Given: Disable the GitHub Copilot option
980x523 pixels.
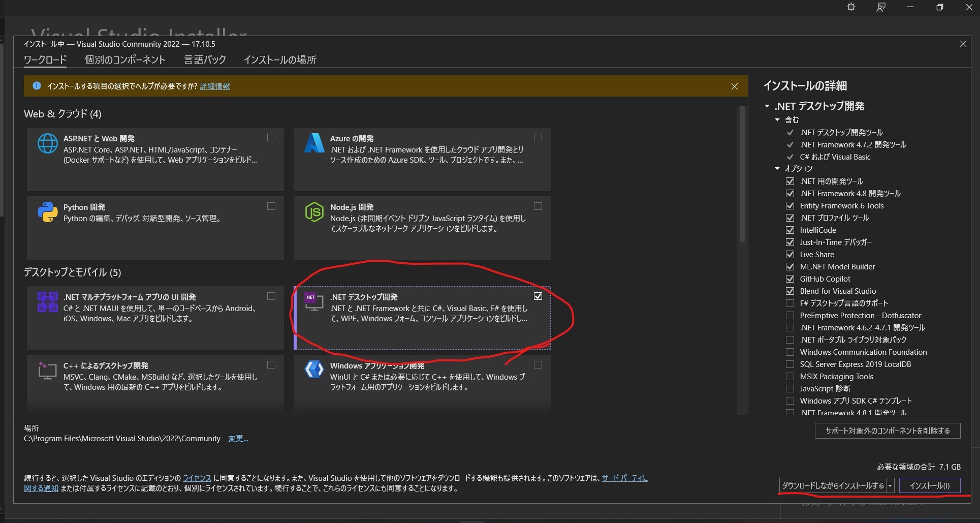Looking at the screenshot, I should [x=790, y=279].
